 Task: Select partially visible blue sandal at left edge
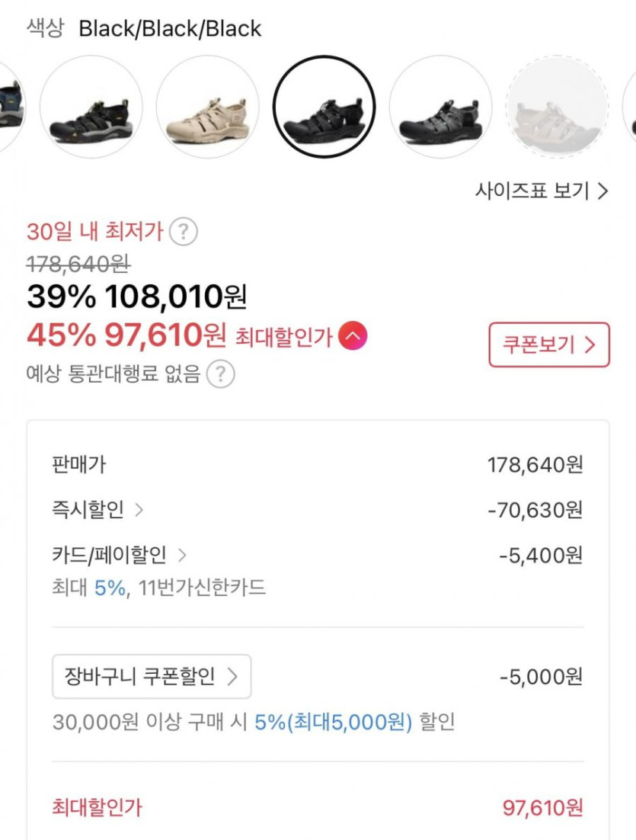point(11,107)
